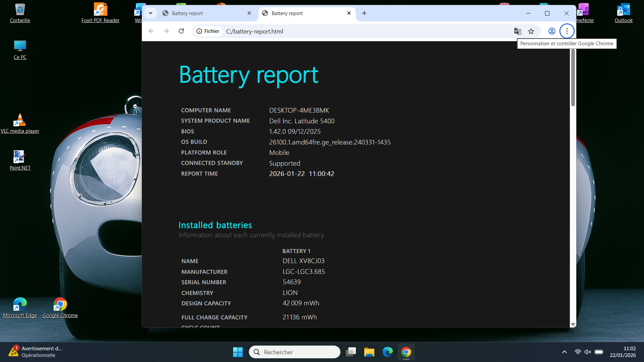Image resolution: width=644 pixels, height=362 pixels.
Task: Open the Wi-Fi network tray icon
Action: click(x=578, y=352)
